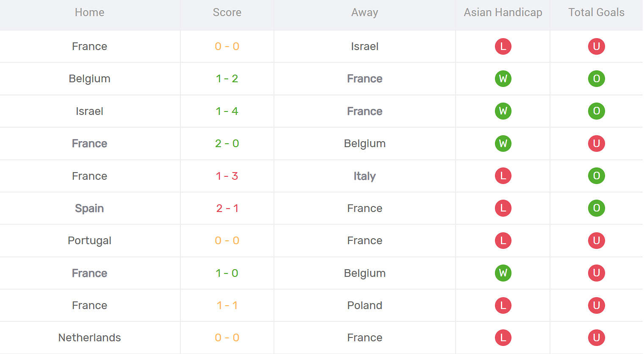Screen dimensions: 644x354
Task: Click the green W badge for France 1-0 Belgium
Action: 503,273
